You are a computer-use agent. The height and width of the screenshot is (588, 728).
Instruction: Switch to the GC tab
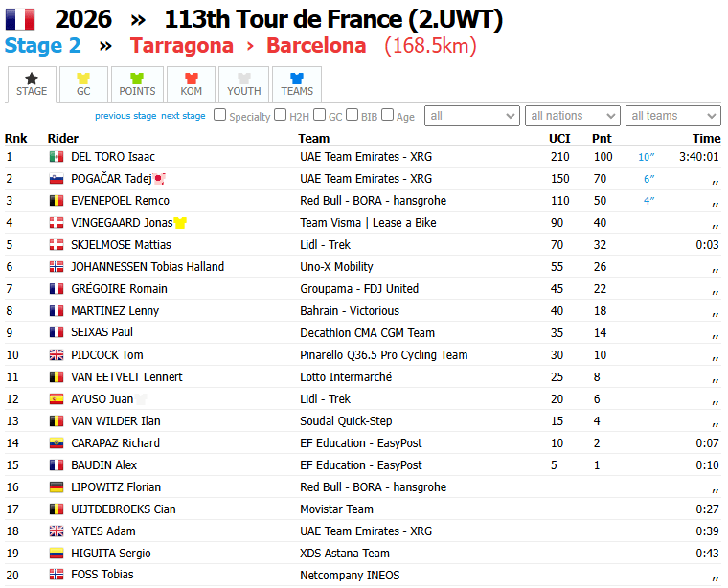(x=83, y=84)
